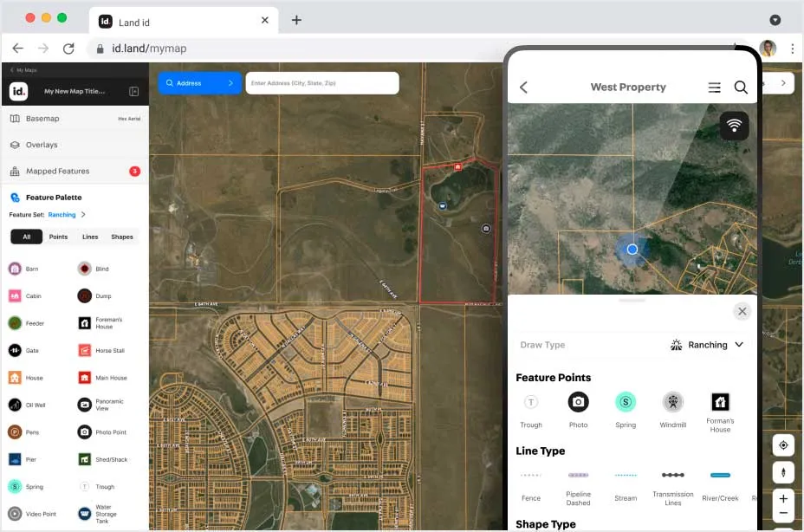Click the camera marker on map

pyautogui.click(x=486, y=228)
